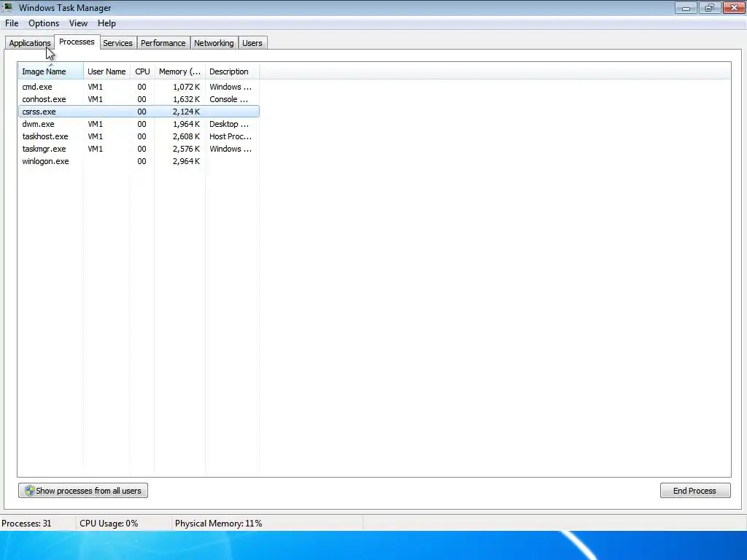Select the cmd.exe process row
The image size is (747, 560).
(x=139, y=87)
